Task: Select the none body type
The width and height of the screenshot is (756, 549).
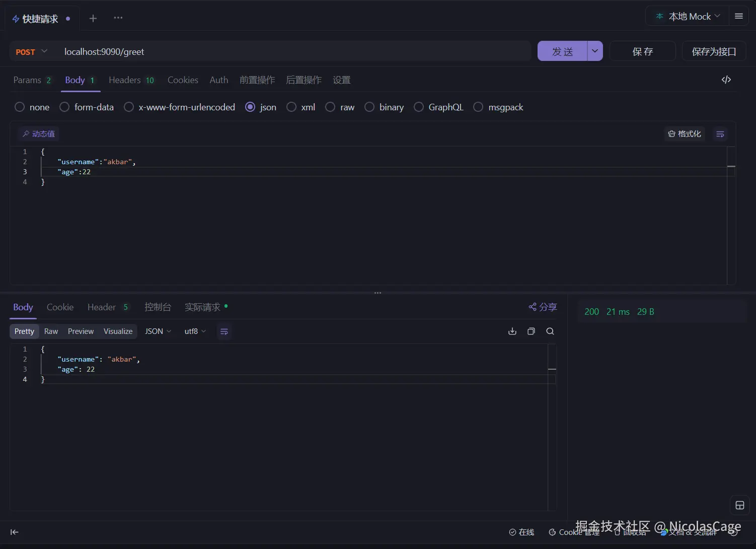Action: tap(32, 107)
